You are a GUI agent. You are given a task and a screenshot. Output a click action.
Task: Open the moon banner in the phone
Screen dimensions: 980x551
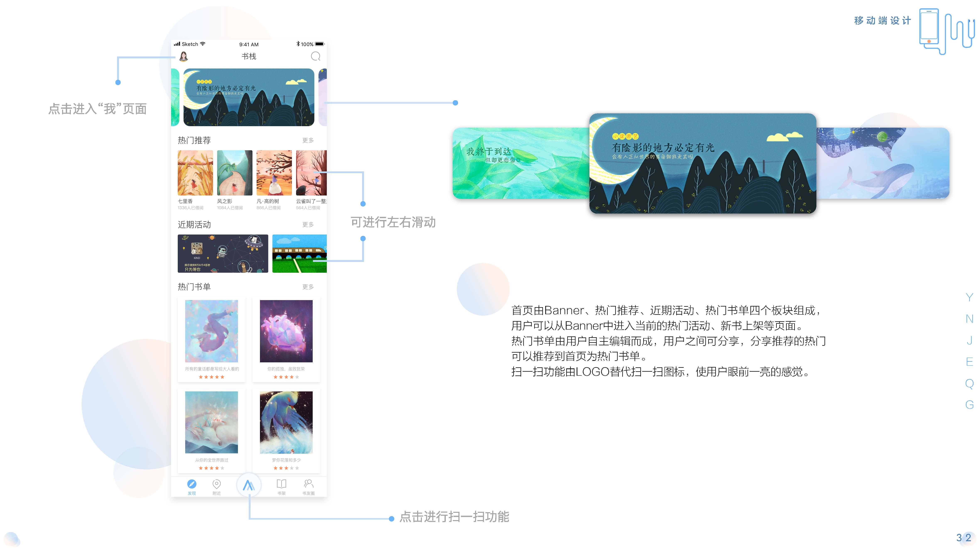249,97
